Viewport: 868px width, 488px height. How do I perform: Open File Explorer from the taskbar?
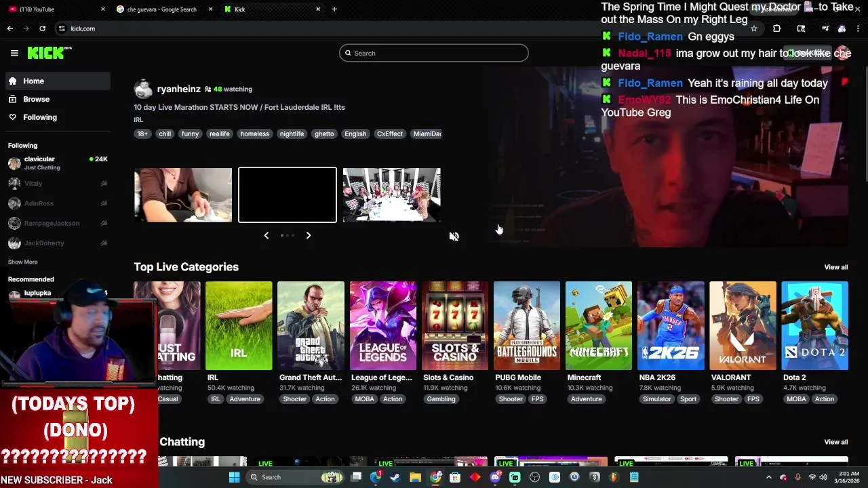coord(415,477)
